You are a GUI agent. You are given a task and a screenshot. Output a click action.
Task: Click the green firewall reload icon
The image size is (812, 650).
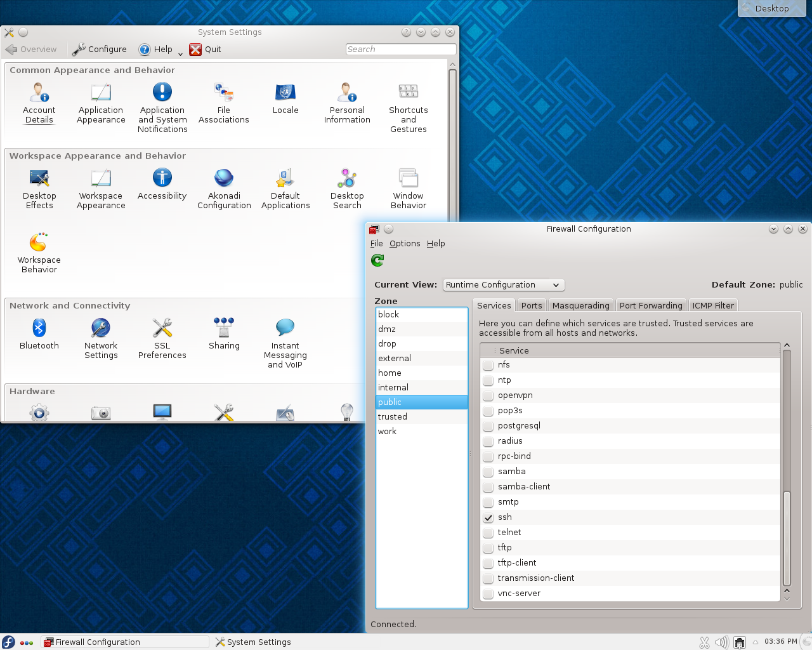(377, 260)
